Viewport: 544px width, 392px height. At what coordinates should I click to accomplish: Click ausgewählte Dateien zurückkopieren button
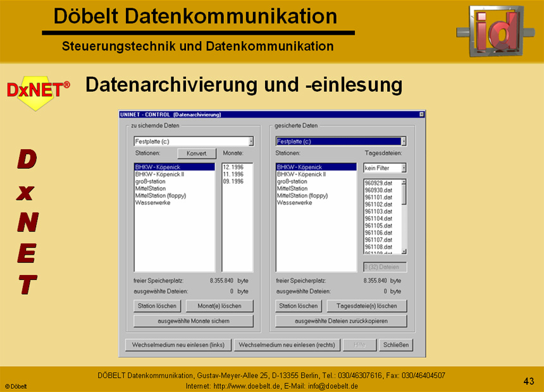pos(341,321)
